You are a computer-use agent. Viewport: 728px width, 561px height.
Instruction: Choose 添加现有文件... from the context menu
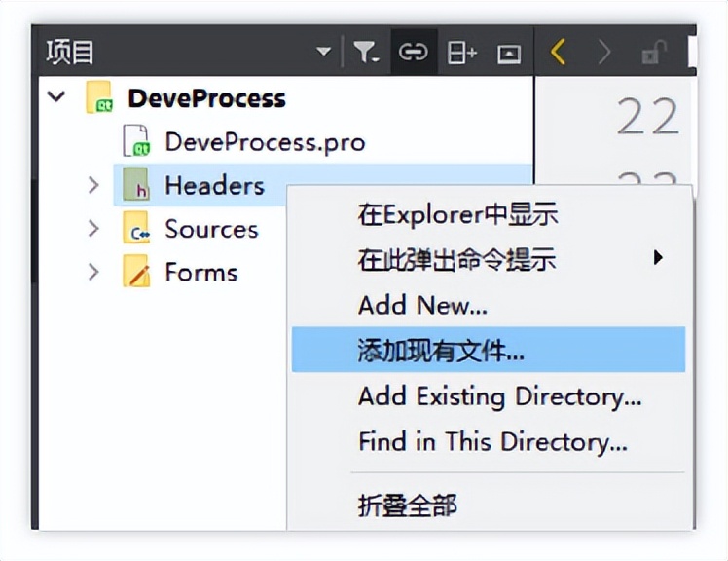coord(442,351)
